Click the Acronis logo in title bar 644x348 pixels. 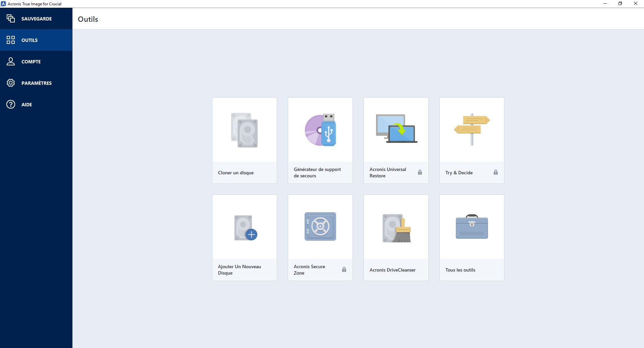pyautogui.click(x=4, y=4)
